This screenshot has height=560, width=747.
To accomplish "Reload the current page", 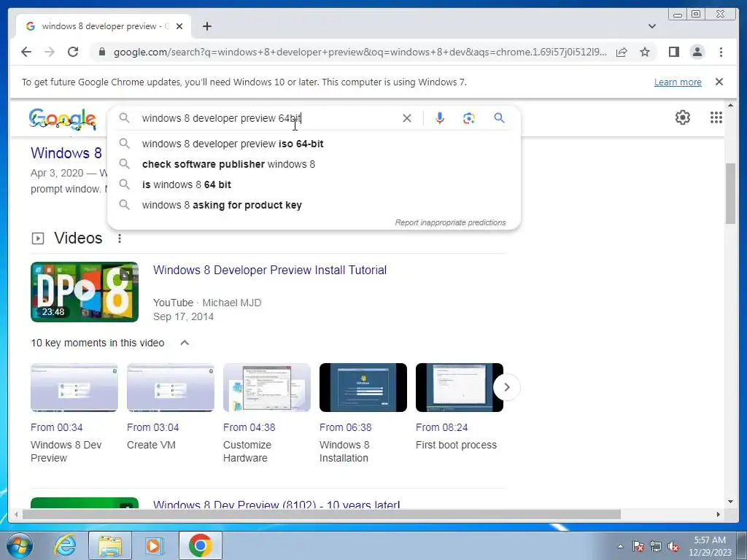I will pos(73,52).
